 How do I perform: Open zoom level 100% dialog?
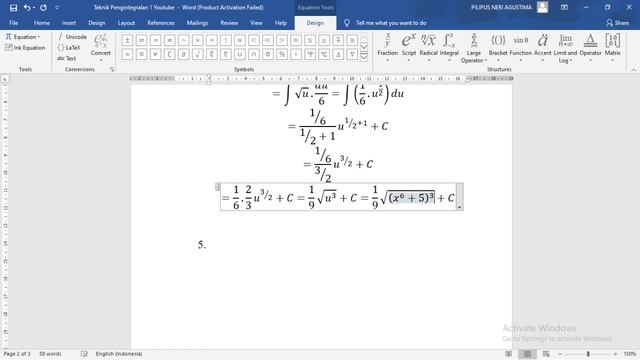(x=630, y=354)
